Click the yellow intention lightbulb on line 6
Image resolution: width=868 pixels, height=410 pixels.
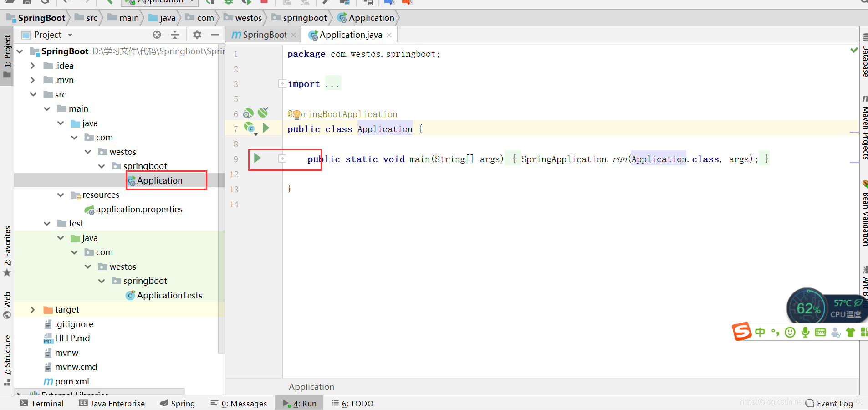296,114
